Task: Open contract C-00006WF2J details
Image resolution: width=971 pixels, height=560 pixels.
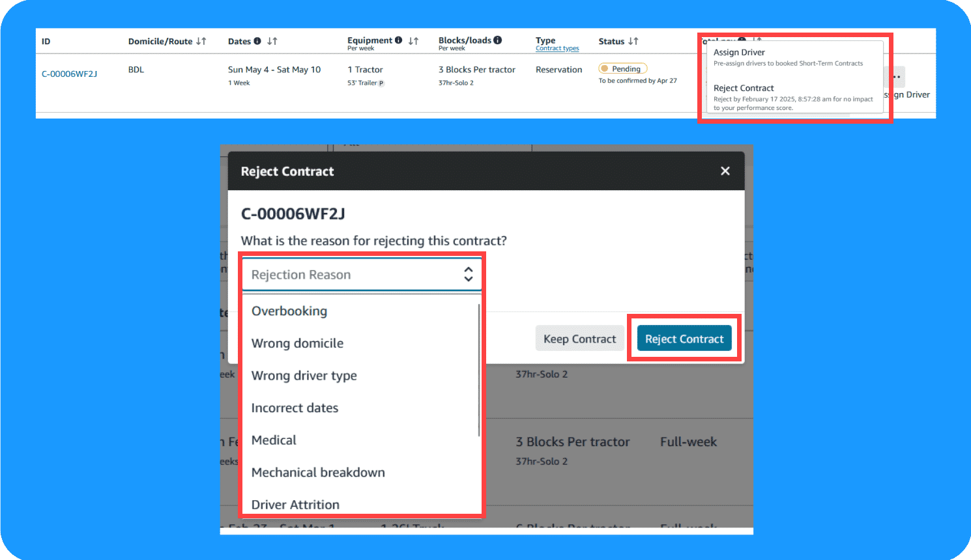Action: (x=70, y=74)
